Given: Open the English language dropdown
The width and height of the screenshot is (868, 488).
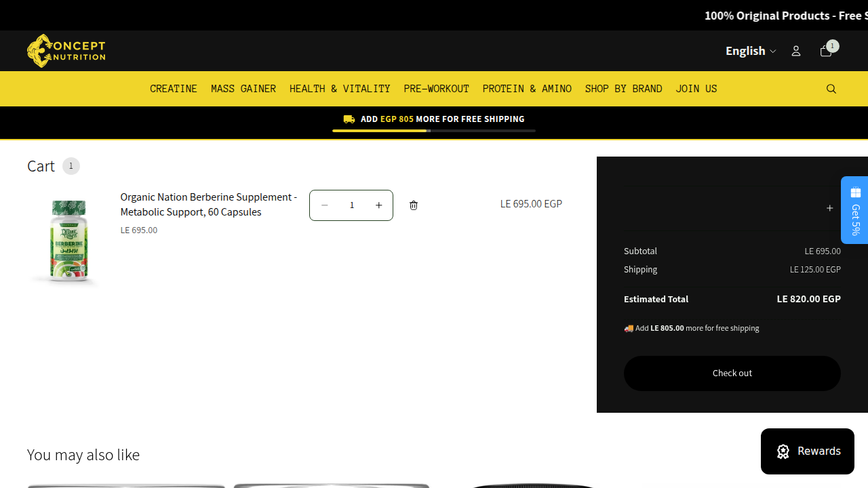Looking at the screenshot, I should [x=751, y=51].
